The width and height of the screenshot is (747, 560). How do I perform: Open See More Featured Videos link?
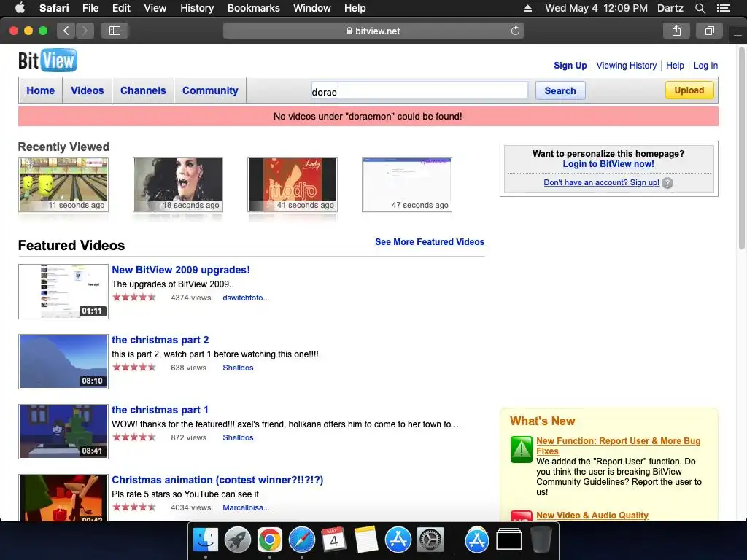[430, 242]
